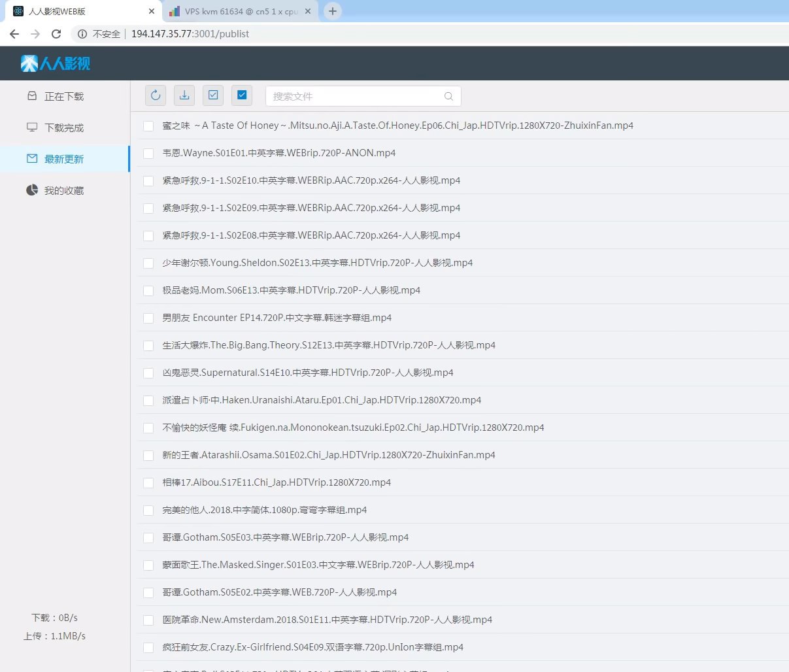Open the 下载完成 sidebar section

point(63,127)
